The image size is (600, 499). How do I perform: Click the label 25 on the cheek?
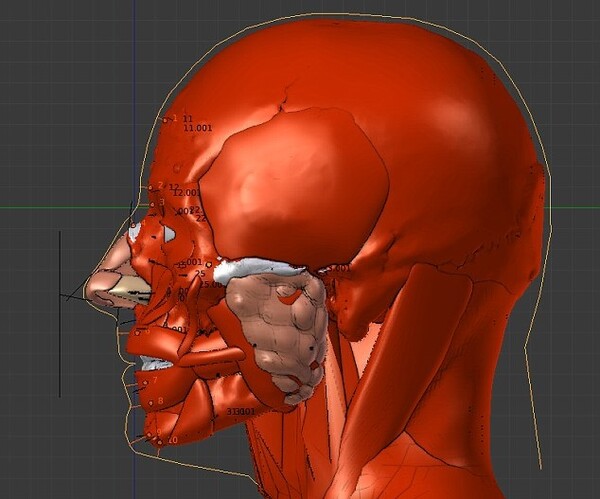click(200, 273)
